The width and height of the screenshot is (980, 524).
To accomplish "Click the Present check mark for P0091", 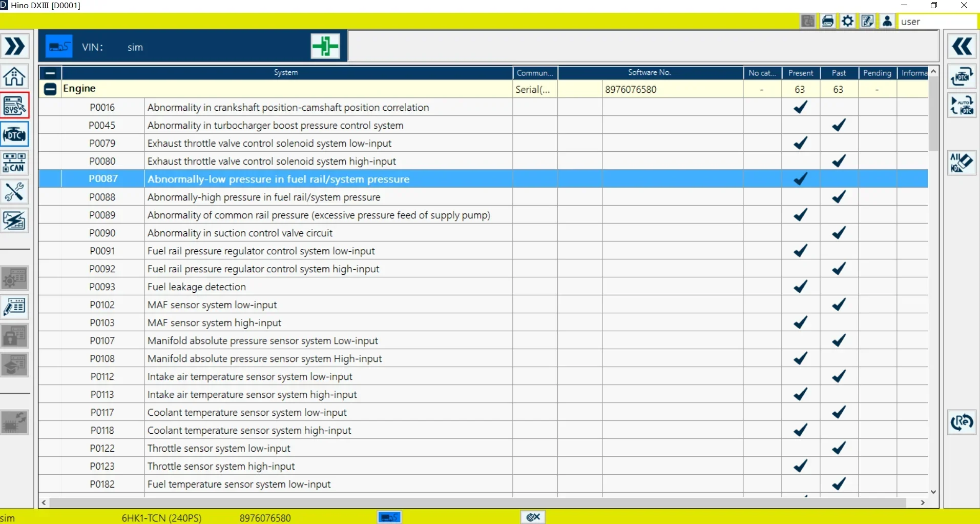I will (801, 251).
